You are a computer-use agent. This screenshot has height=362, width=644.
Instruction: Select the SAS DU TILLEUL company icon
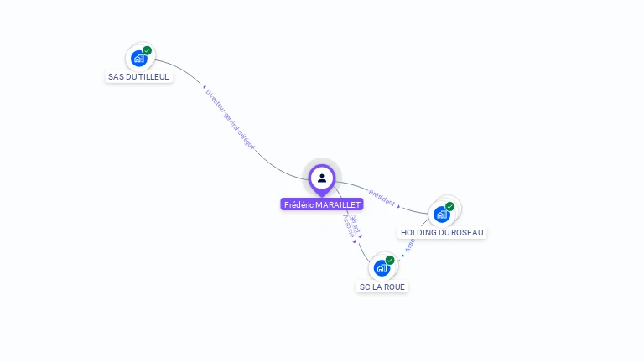[x=139, y=59]
